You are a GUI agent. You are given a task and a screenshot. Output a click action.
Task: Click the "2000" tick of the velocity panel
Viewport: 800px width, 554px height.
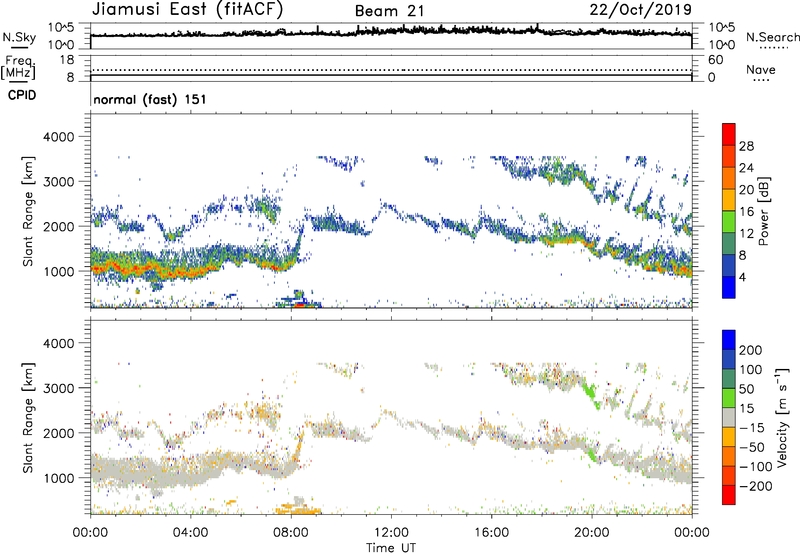(58, 433)
